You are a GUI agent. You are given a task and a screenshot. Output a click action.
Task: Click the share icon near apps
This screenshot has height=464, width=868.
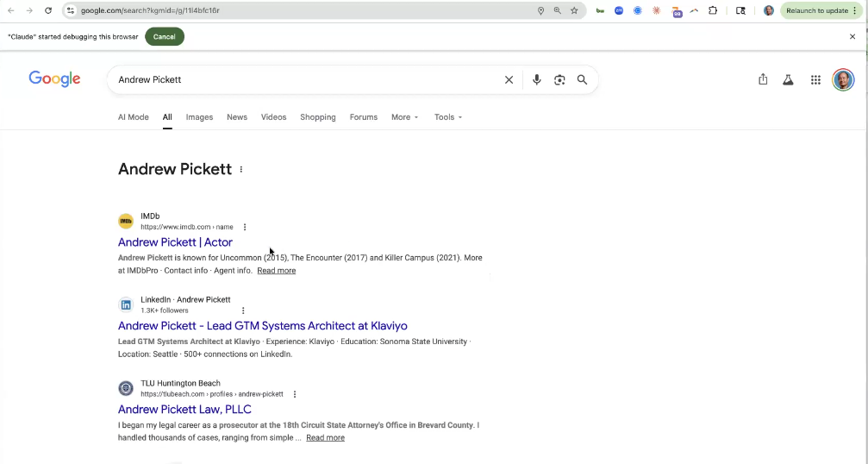(763, 79)
